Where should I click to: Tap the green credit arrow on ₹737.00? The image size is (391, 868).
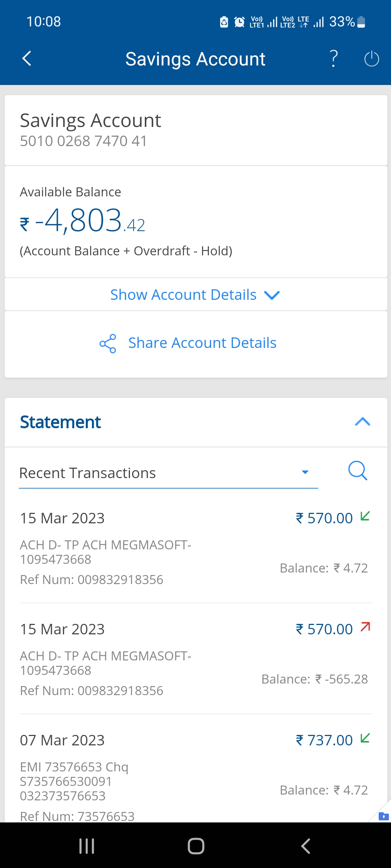click(x=365, y=738)
